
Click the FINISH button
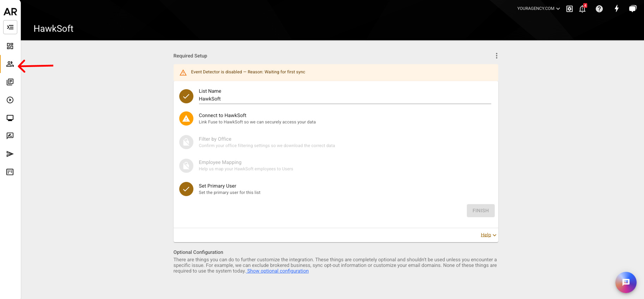click(x=481, y=210)
